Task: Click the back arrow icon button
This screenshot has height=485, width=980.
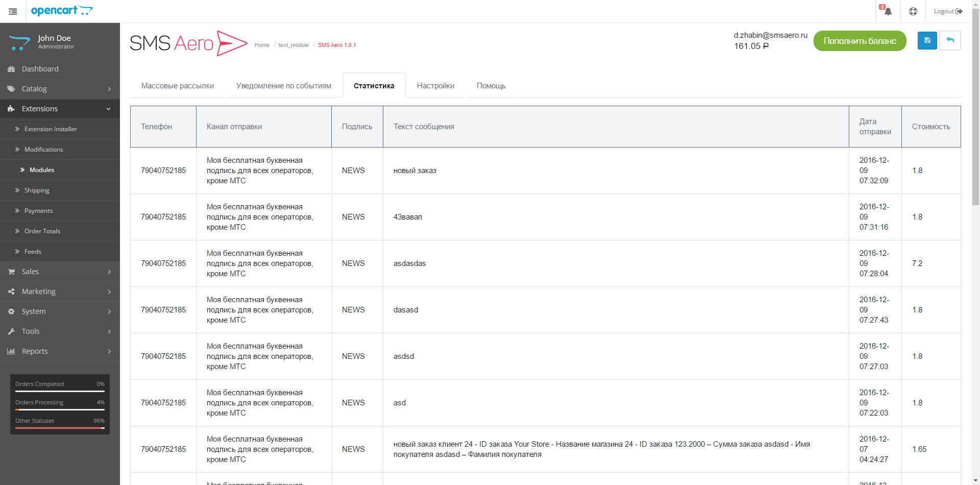Action: coord(950,40)
